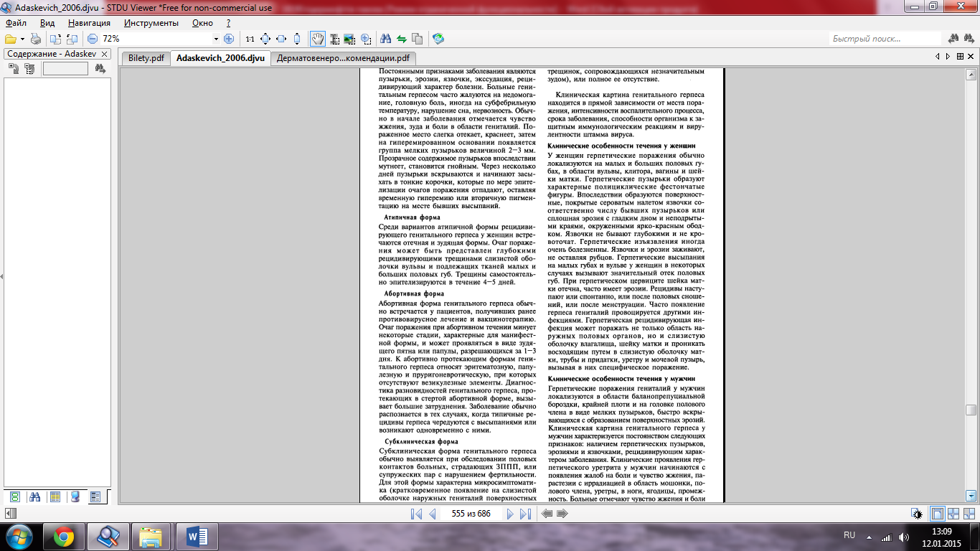
Task: Open the brightness settings icon in status bar
Action: [x=917, y=514]
